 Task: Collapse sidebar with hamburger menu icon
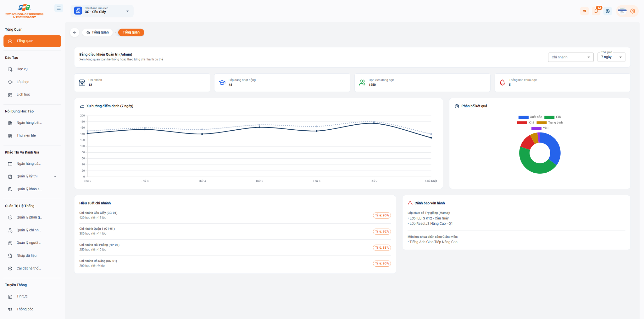point(58,8)
